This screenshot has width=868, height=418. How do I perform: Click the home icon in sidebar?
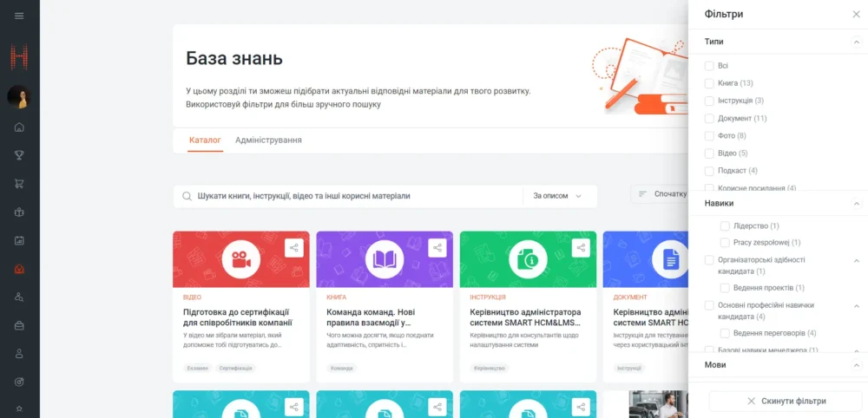(19, 127)
